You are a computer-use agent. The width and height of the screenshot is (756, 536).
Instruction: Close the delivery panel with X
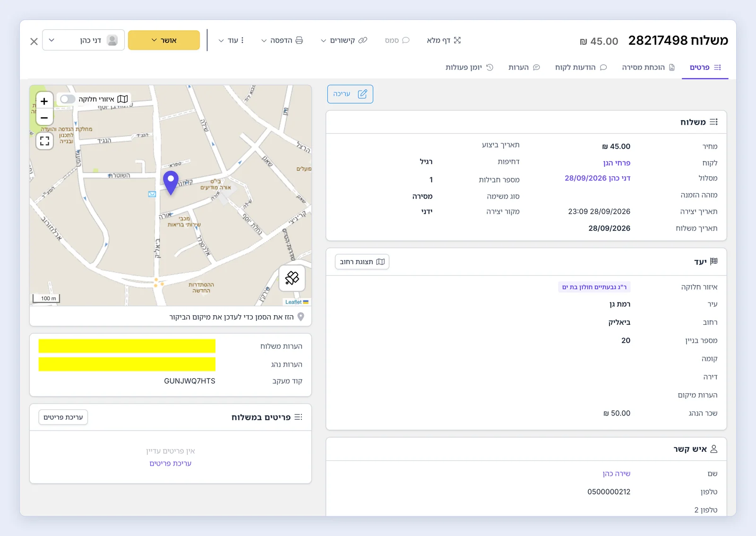coord(34,41)
